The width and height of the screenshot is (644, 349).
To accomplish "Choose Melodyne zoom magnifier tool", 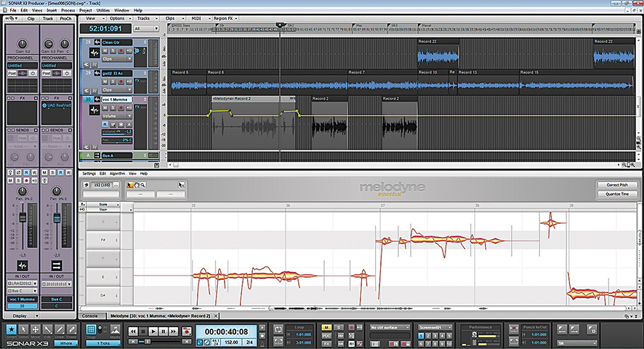I will 143,185.
